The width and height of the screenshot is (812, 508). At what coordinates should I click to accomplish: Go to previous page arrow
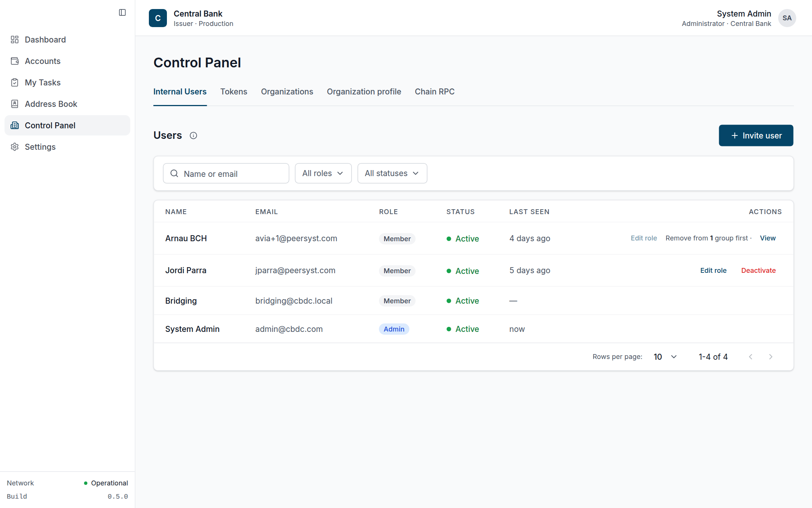tap(750, 357)
